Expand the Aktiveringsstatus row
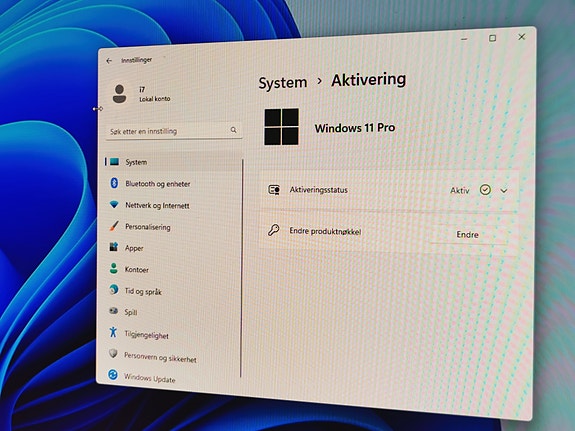 point(389,190)
